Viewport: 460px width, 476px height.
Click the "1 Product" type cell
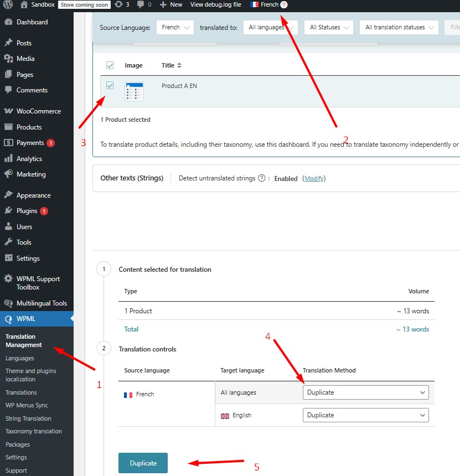click(x=138, y=311)
